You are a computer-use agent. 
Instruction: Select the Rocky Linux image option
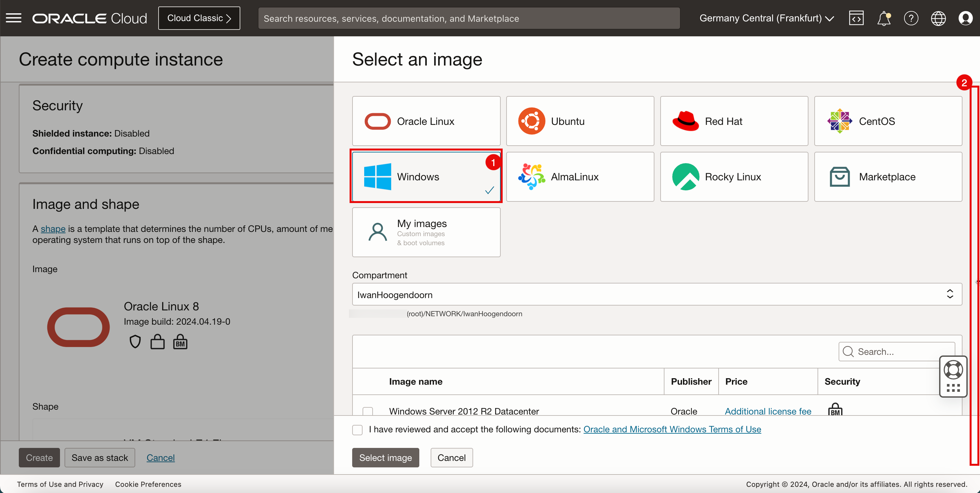click(x=734, y=176)
